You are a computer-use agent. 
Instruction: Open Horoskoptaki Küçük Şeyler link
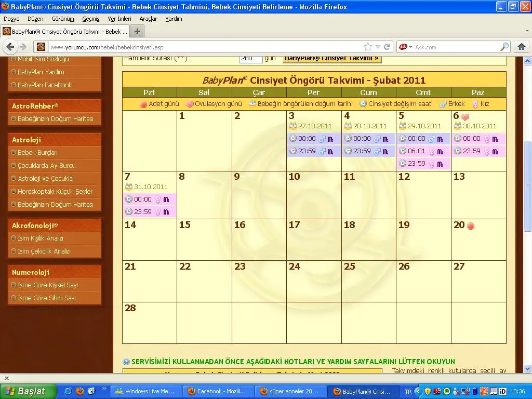tap(55, 191)
